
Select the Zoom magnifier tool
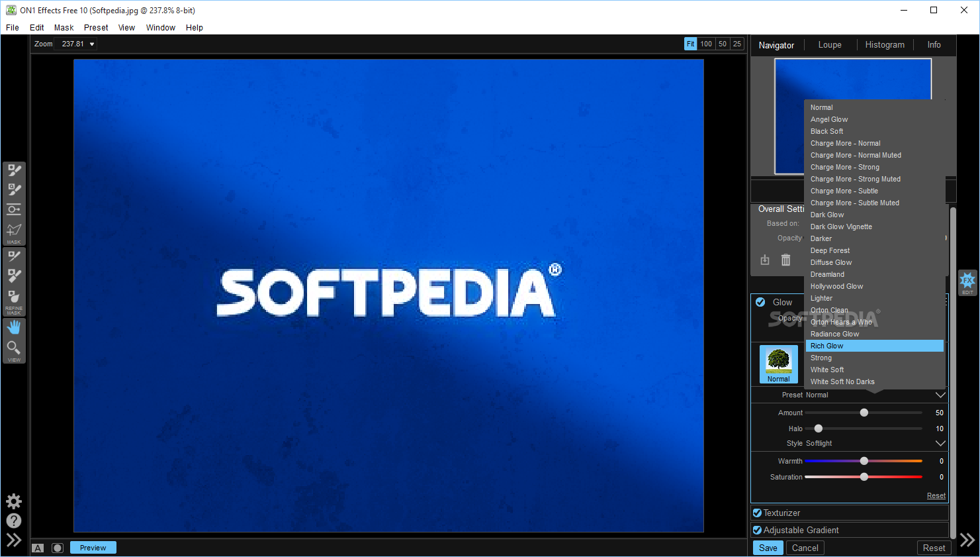(x=14, y=348)
